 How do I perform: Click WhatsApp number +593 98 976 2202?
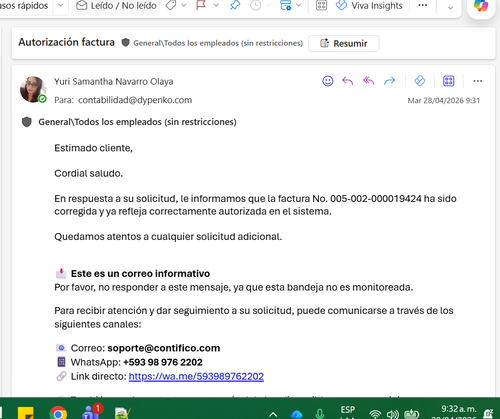tap(163, 362)
